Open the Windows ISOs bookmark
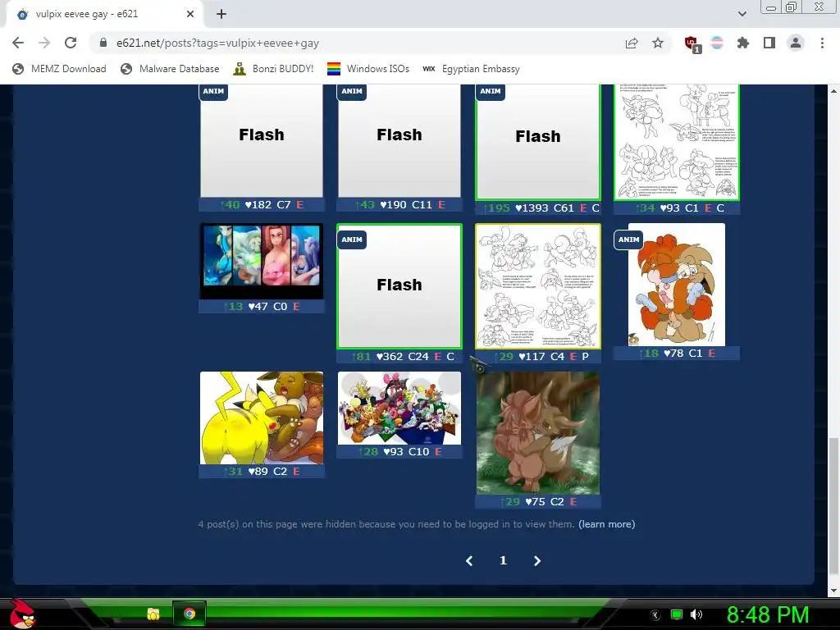The height and width of the screenshot is (630, 840). coord(368,69)
